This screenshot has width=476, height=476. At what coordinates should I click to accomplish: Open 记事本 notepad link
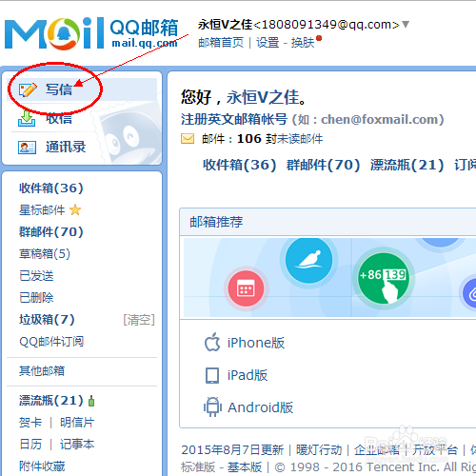coord(77,445)
